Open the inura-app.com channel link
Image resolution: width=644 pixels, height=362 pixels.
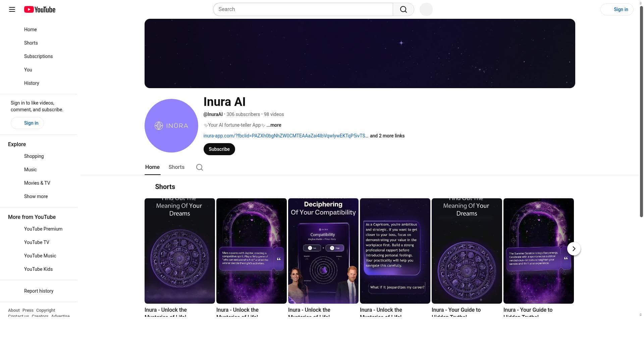tap(286, 136)
